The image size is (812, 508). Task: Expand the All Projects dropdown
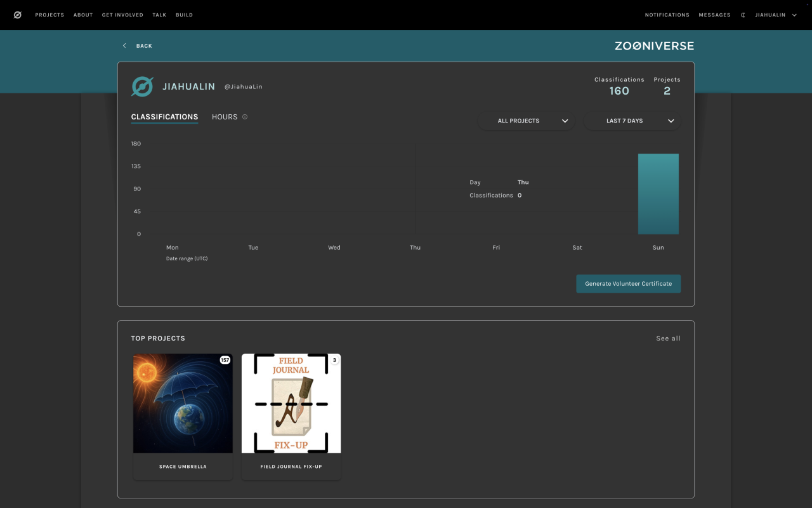click(527, 121)
